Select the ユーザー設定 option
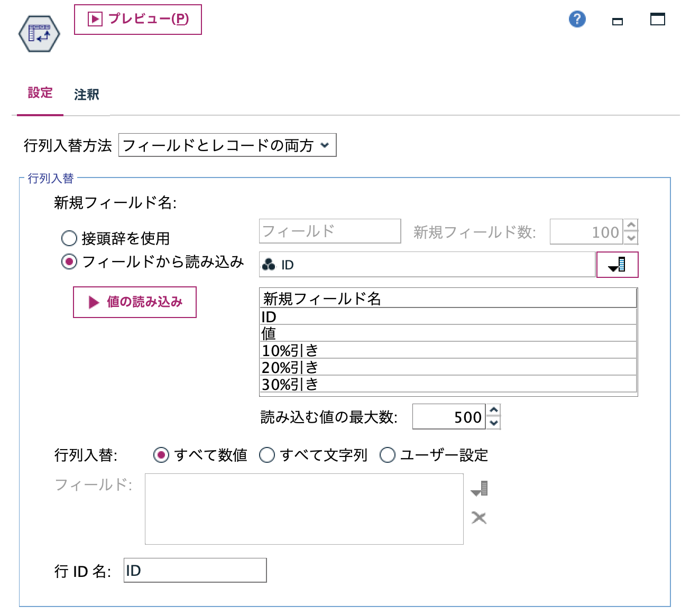Image resolution: width=681 pixels, height=616 pixels. tap(389, 455)
